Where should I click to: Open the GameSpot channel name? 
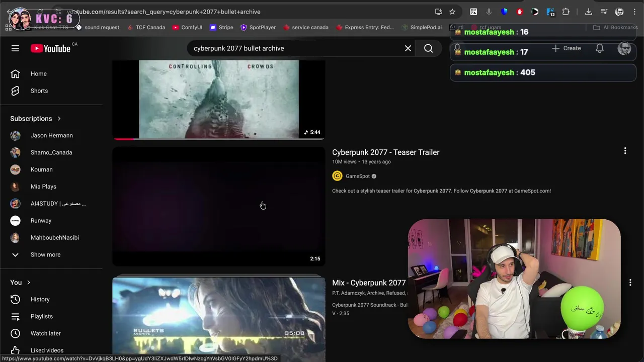click(358, 176)
